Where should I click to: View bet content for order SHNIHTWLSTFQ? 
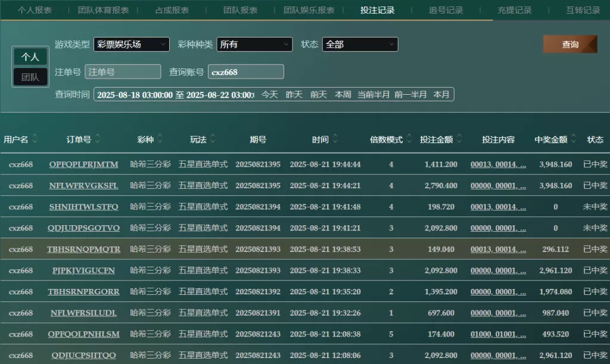point(498,207)
